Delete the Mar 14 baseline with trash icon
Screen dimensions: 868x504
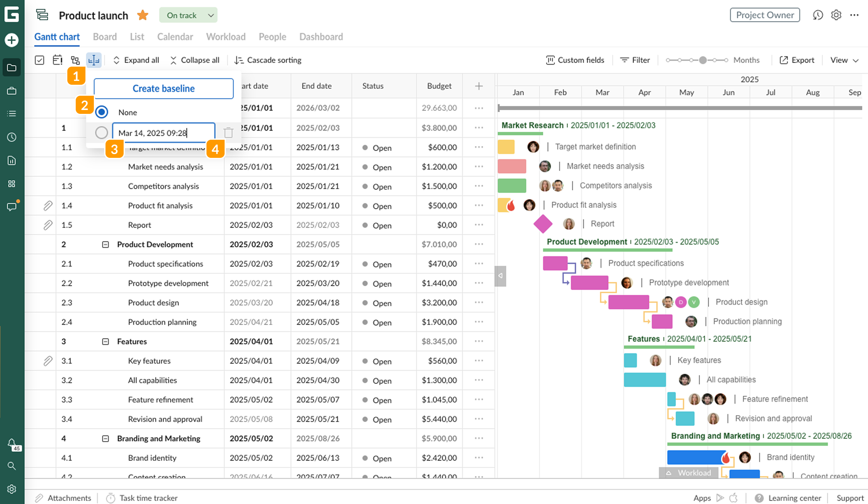(228, 133)
